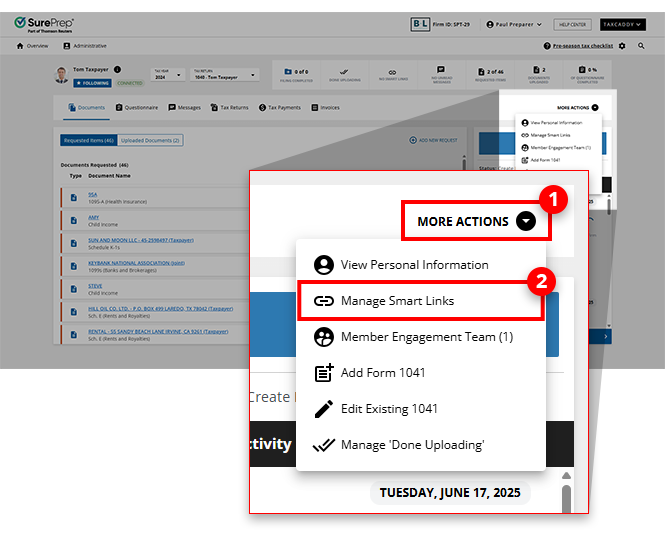The image size is (665, 537).
Task: Click the Done Uploading double-check icon
Action: (344, 72)
